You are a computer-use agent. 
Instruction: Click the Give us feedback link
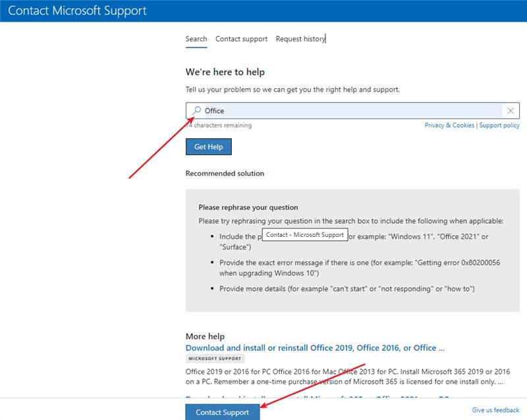pos(495,410)
